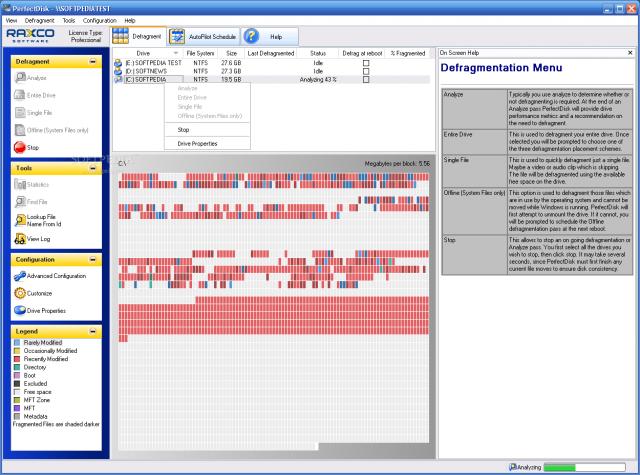
Task: Click the Status column header
Action: point(318,53)
